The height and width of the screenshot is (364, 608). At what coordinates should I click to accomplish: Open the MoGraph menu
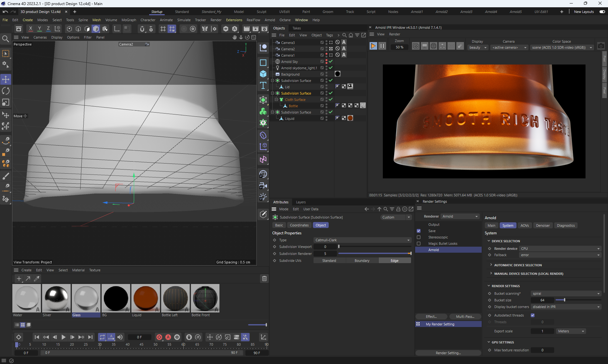tap(129, 20)
